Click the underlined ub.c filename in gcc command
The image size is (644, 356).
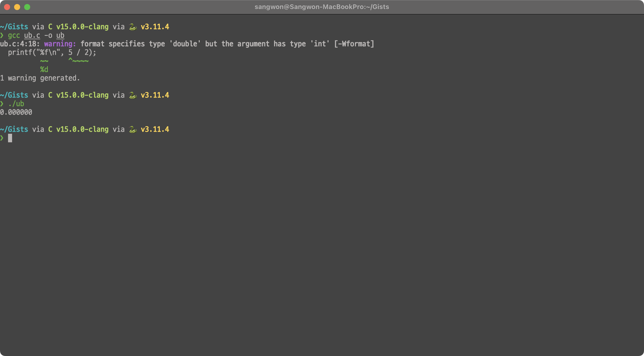[x=32, y=35]
